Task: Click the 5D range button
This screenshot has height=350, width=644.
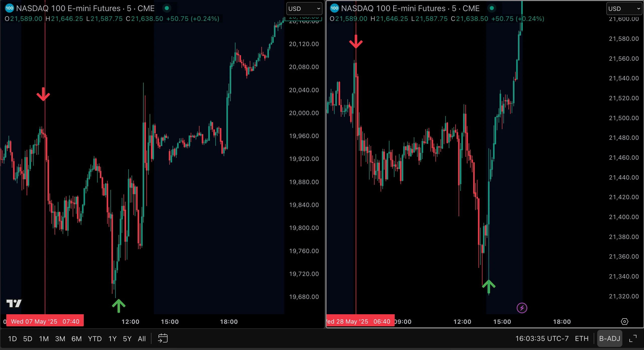Action: pyautogui.click(x=28, y=338)
